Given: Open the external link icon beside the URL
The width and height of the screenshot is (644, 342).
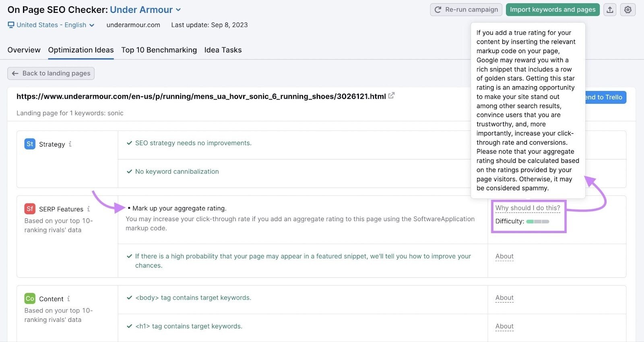Looking at the screenshot, I should pos(391,96).
